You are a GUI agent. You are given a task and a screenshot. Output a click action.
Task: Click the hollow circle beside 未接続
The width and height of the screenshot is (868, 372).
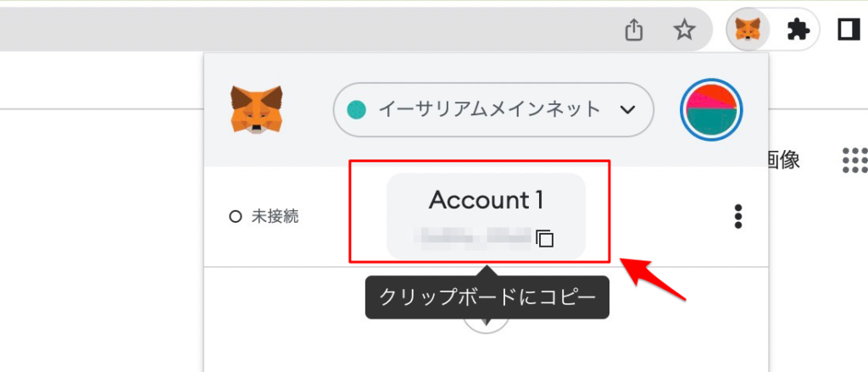[x=236, y=216]
